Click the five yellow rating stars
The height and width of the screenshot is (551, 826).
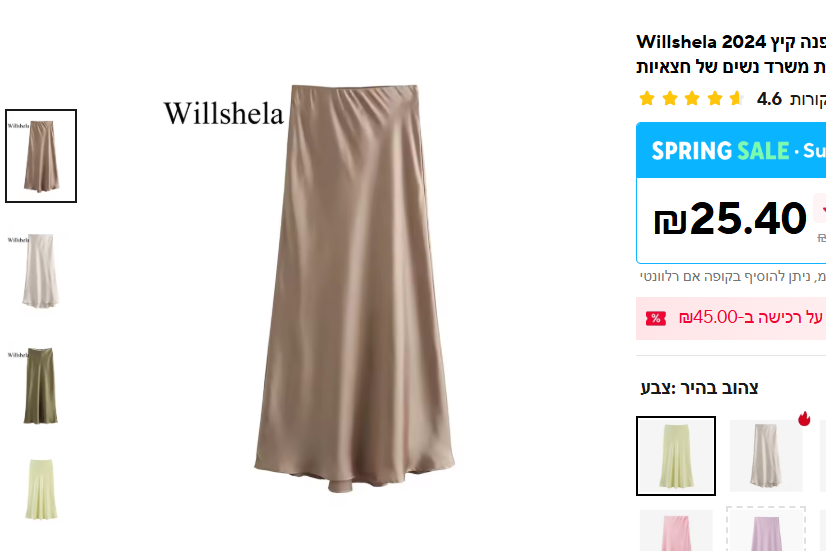coord(691,99)
